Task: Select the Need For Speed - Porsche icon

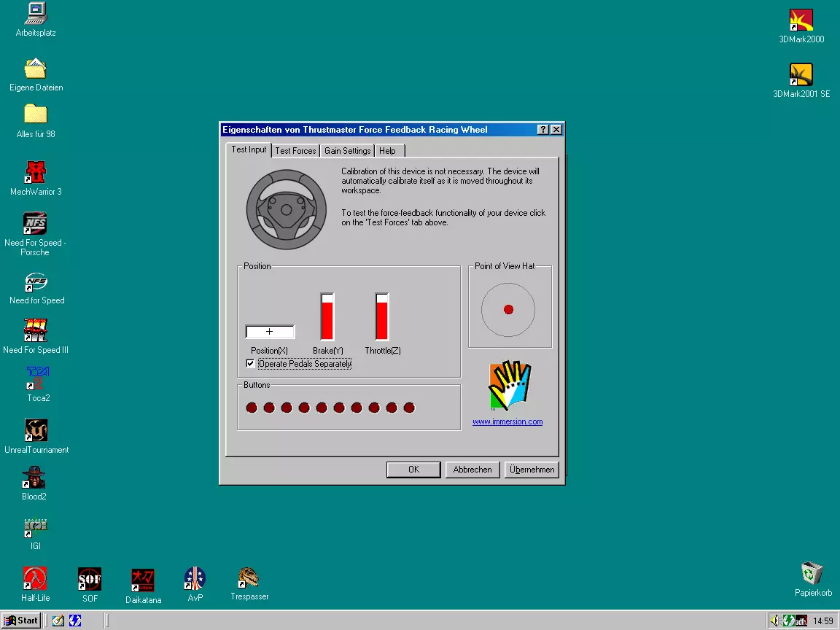Action: (35, 223)
